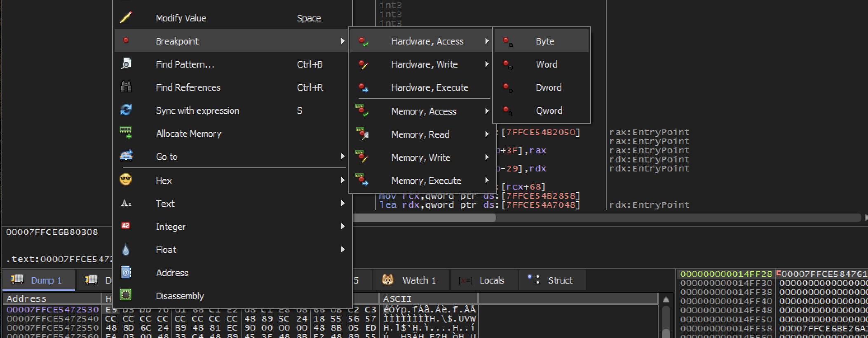Viewport: 868px width, 338px height.
Task: Click the Integer 42 icon
Action: (126, 226)
